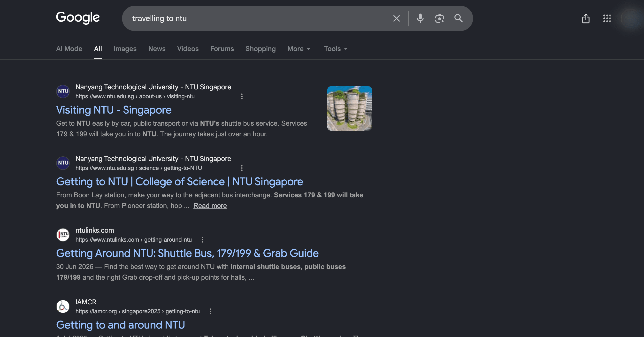Start voice search with microphone icon
644x337 pixels.
tap(420, 18)
